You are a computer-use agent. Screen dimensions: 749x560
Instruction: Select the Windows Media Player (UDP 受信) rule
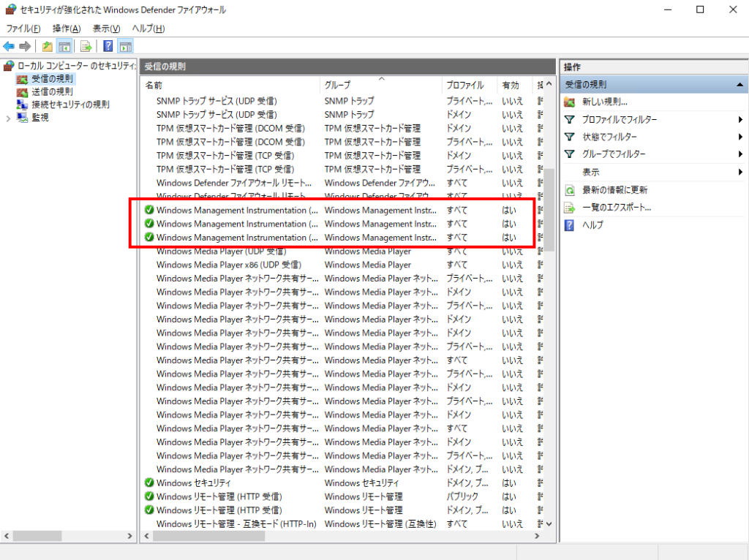pyautogui.click(x=221, y=251)
